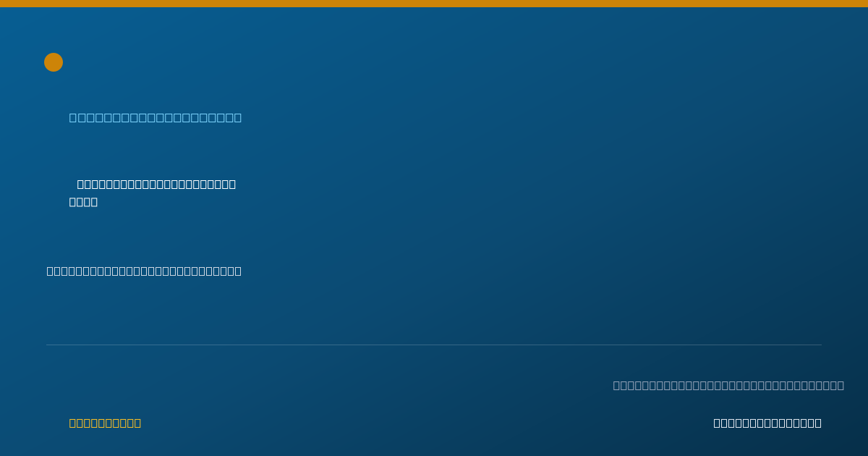The height and width of the screenshot is (456, 868).
Task: Open the white text link at bottom right
Action: click(767, 423)
